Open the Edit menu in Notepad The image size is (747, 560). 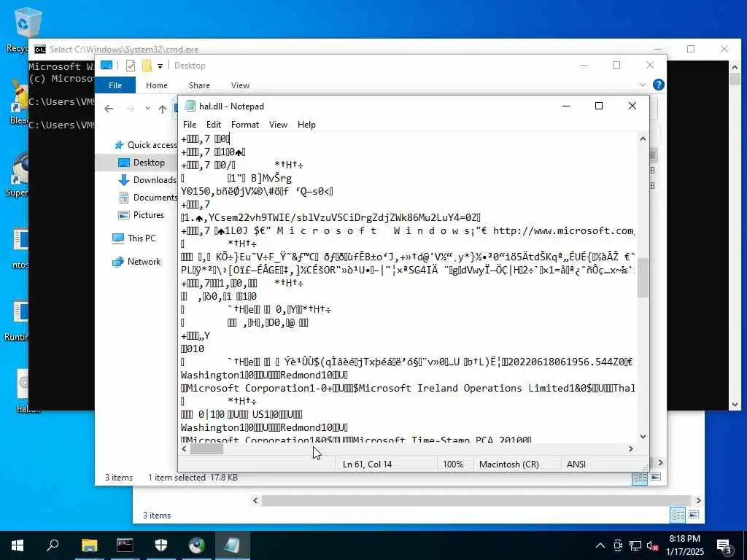tap(214, 125)
